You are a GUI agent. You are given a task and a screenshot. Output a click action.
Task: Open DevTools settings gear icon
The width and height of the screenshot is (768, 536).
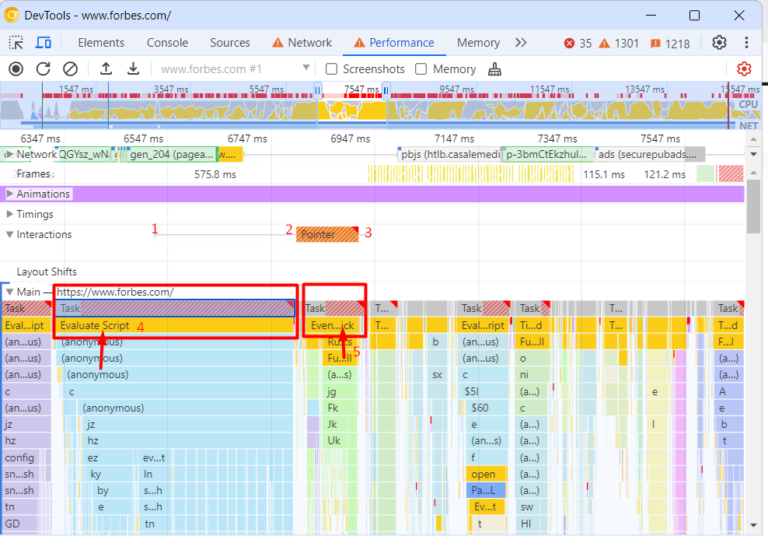719,43
